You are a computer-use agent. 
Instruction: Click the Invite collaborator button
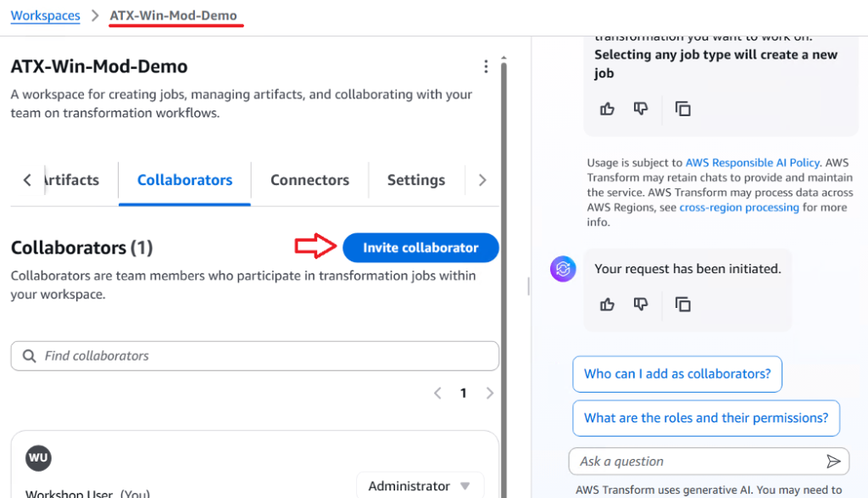coord(420,248)
